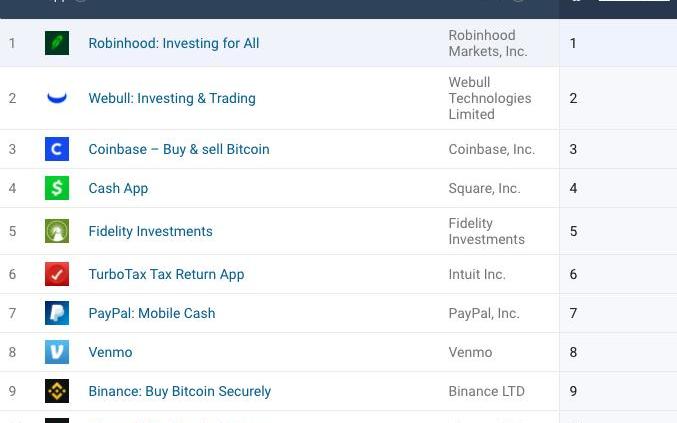Image resolution: width=677 pixels, height=423 pixels.
Task: Open TurboTax Tax Return App link
Action: [166, 275]
